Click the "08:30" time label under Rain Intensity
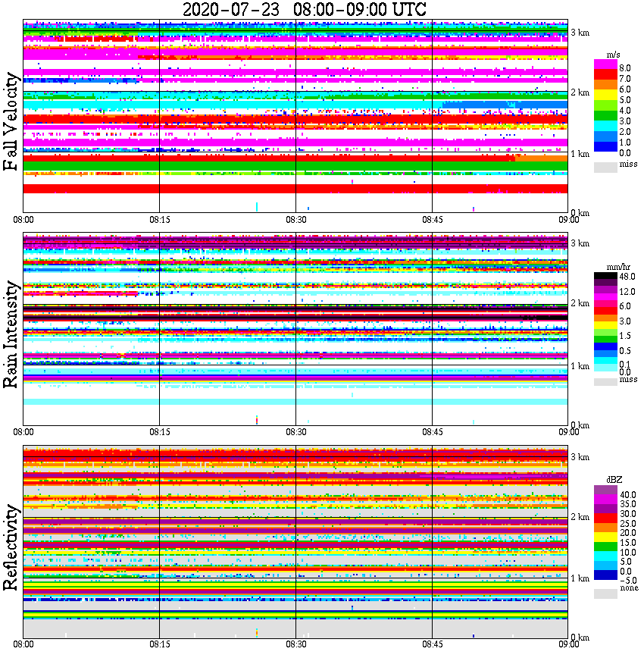 296,432
